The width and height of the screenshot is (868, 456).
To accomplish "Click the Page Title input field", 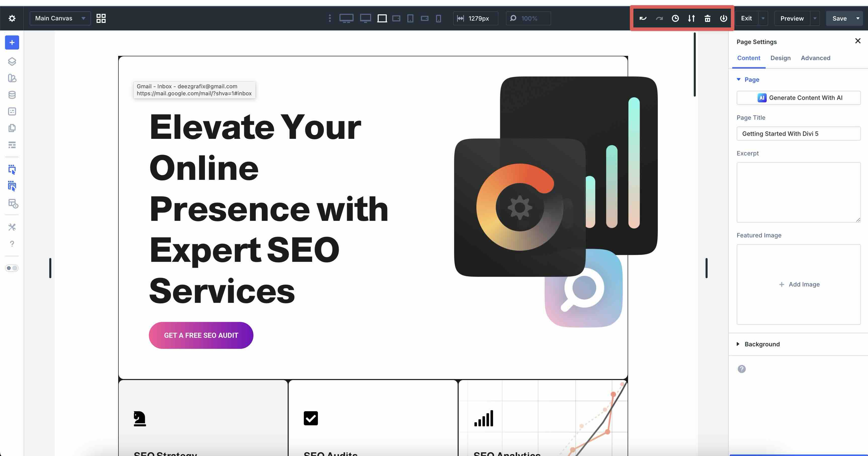I will tap(799, 134).
